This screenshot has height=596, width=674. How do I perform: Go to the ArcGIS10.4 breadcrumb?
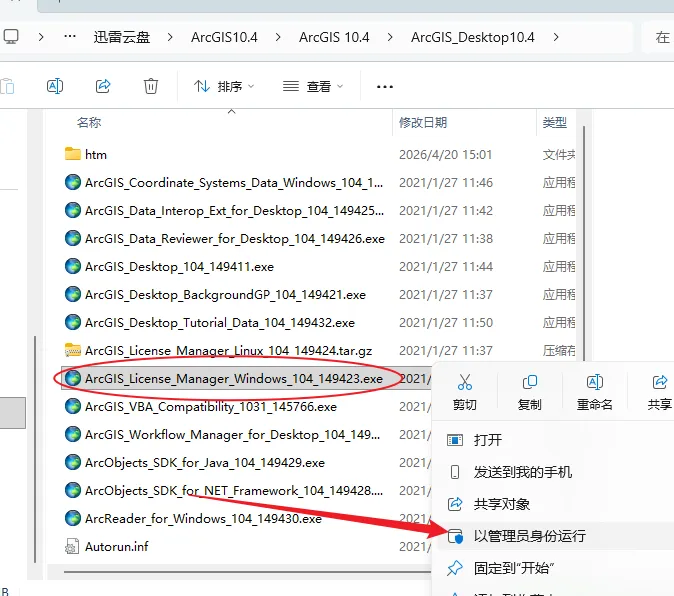[x=224, y=37]
